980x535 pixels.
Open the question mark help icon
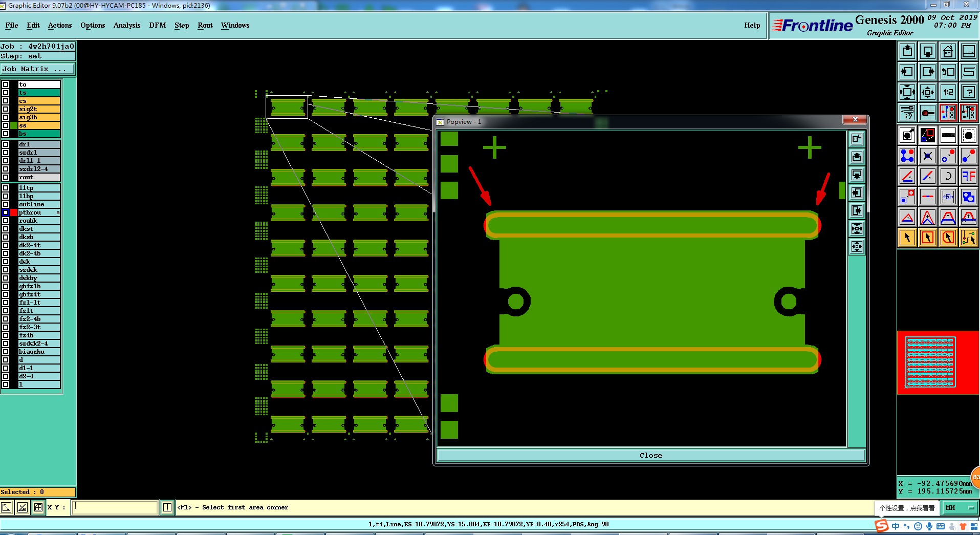tap(969, 92)
